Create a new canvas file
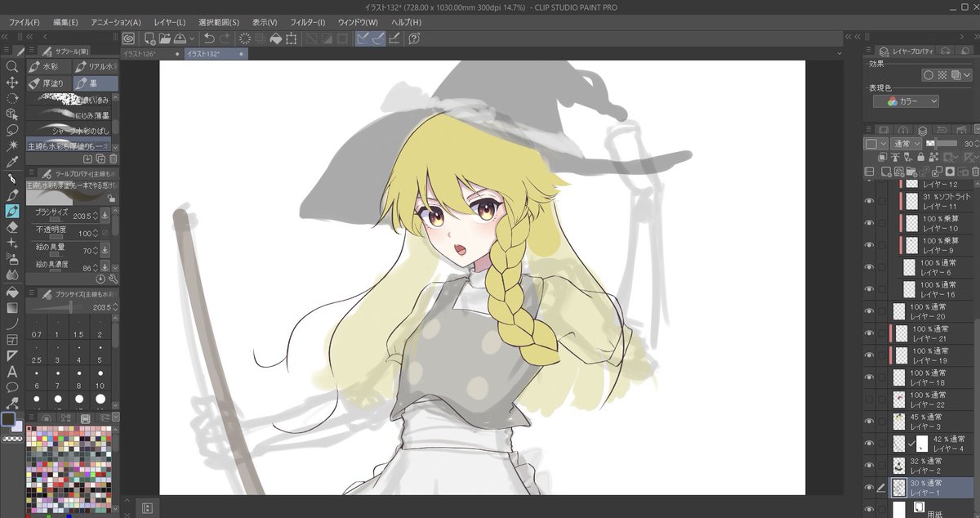This screenshot has width=980, height=518. click(x=149, y=38)
